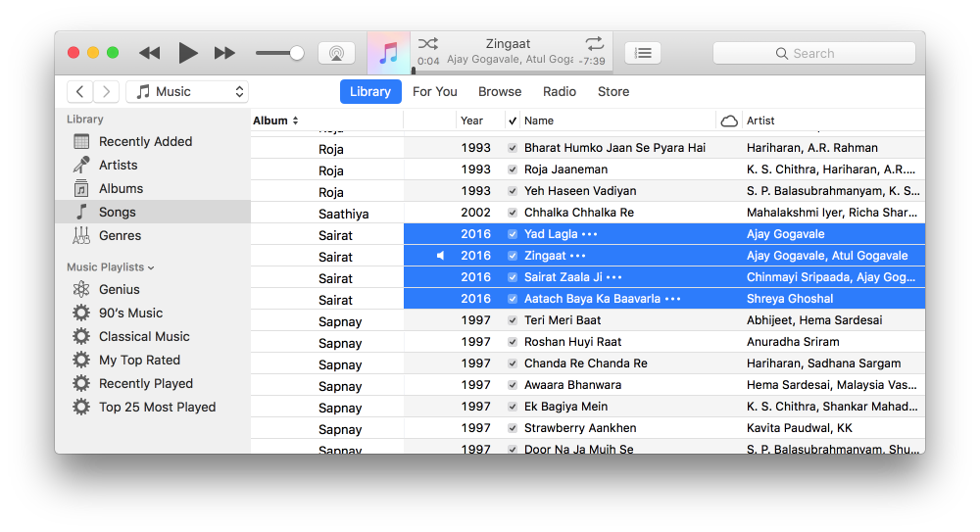Screen dimensions: 980x532
Task: Toggle shuffle in the now playing display
Action: click(428, 44)
